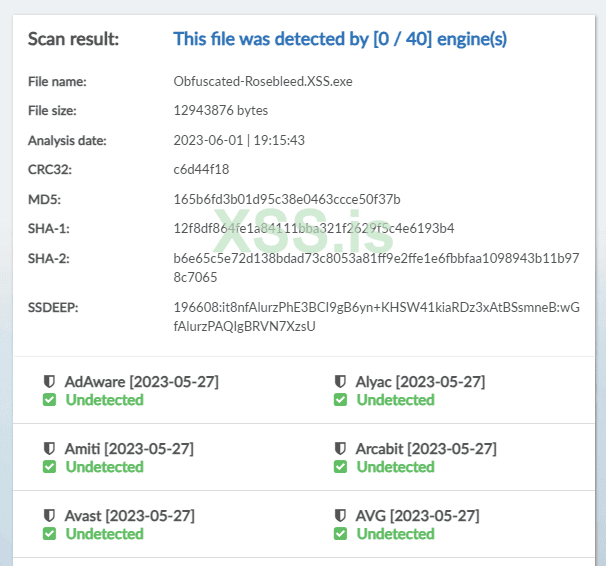Screen dimensions: 606x566
Task: Click the shield icon beside AVG
Action: (341, 516)
